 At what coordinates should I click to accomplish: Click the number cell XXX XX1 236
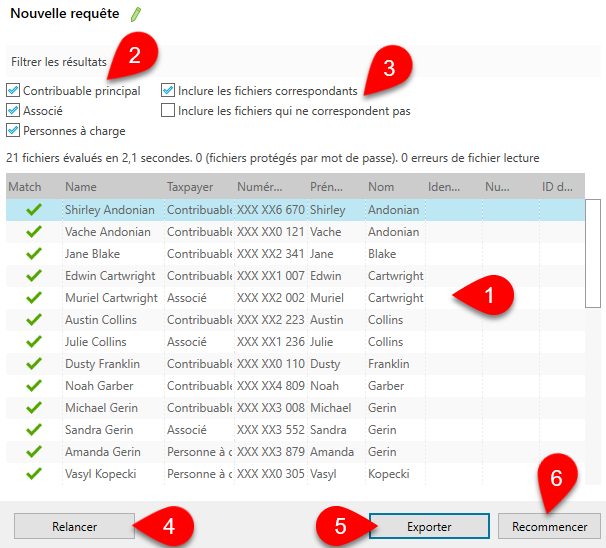(271, 342)
